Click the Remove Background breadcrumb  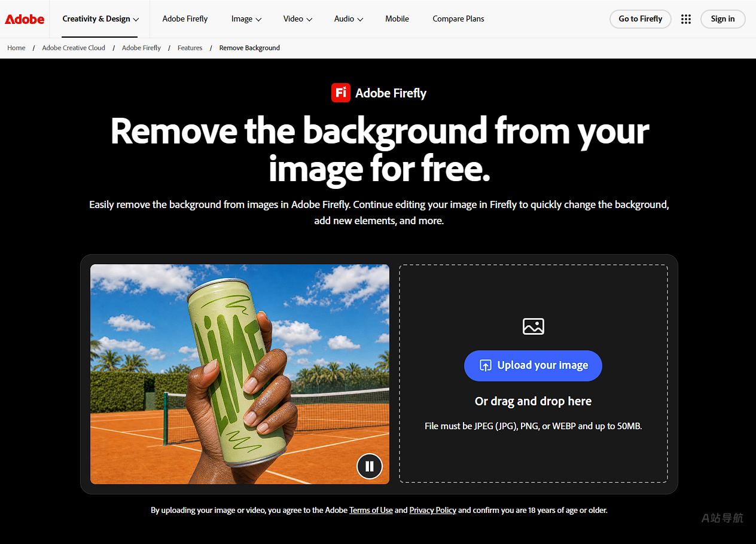click(x=249, y=48)
